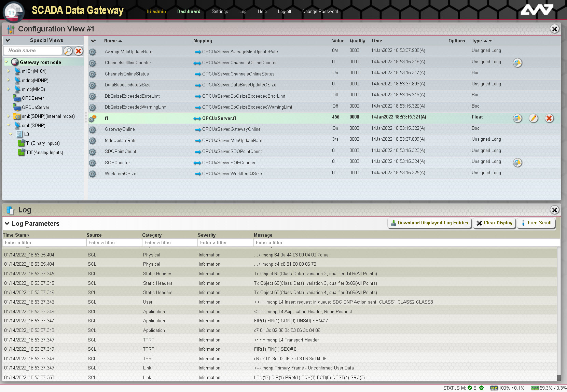Image resolution: width=567 pixels, height=392 pixels.
Task: Click the OPCUaServer node icon in tree
Action: click(x=17, y=107)
